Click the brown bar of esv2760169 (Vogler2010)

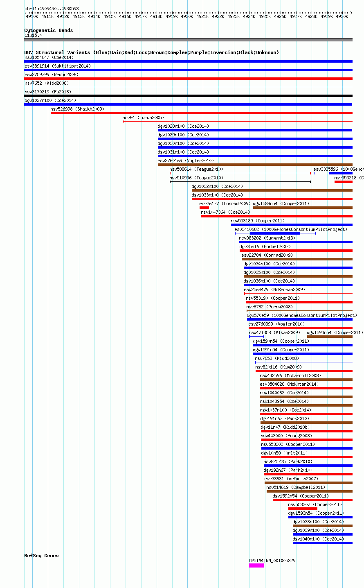255,165
